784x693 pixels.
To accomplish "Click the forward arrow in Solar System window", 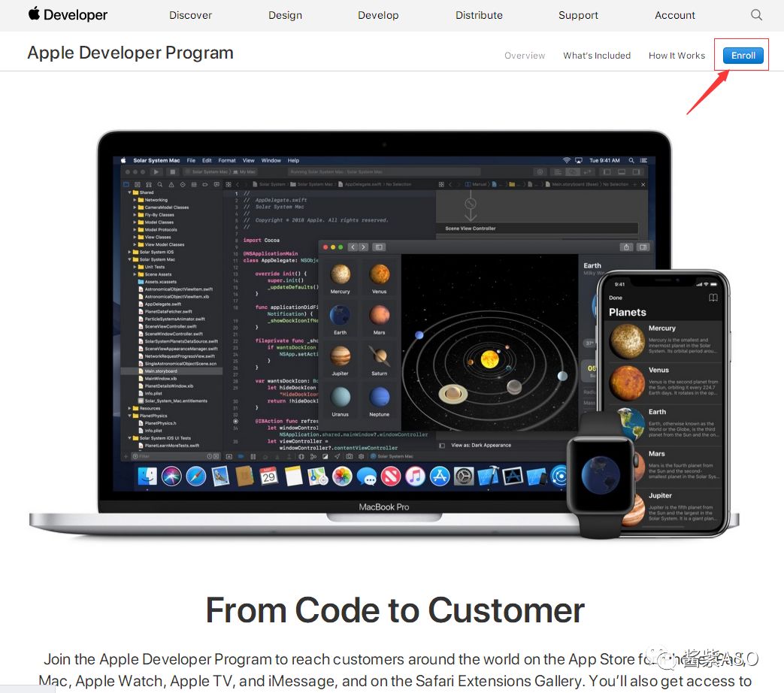I will tap(364, 247).
